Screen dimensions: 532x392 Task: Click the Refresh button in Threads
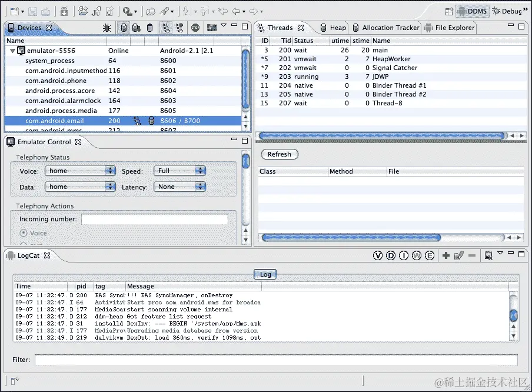[x=280, y=154]
